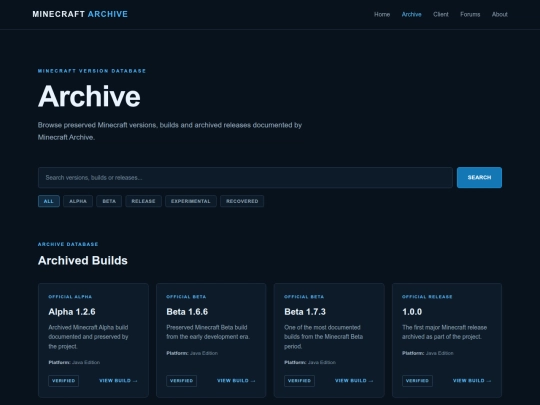Click VERIFIED badge on Alpha 1.2.6 card

[x=63, y=381]
